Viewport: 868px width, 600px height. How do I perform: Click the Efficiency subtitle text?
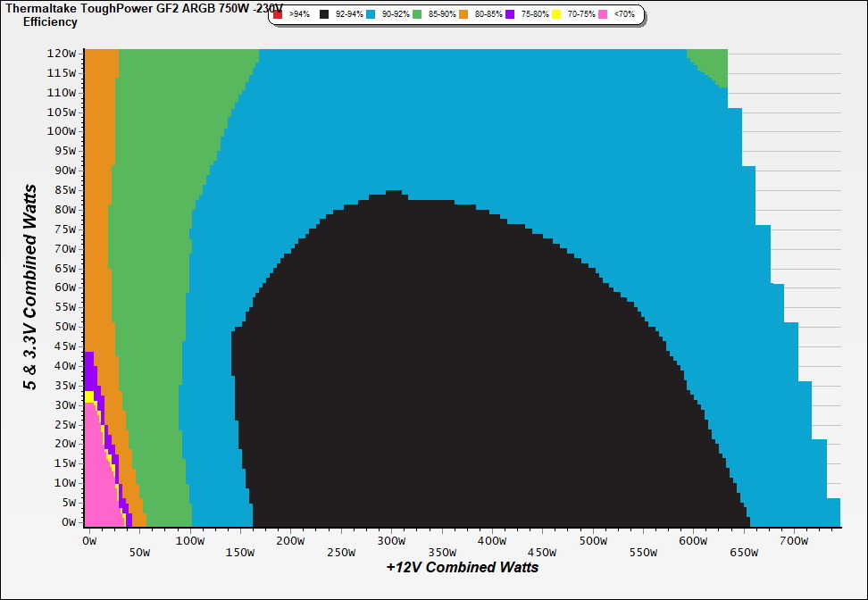pos(50,22)
